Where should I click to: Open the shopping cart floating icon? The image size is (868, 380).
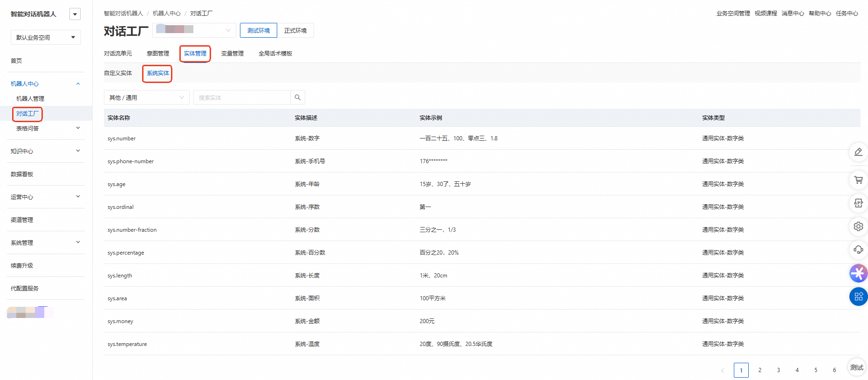pyautogui.click(x=858, y=180)
